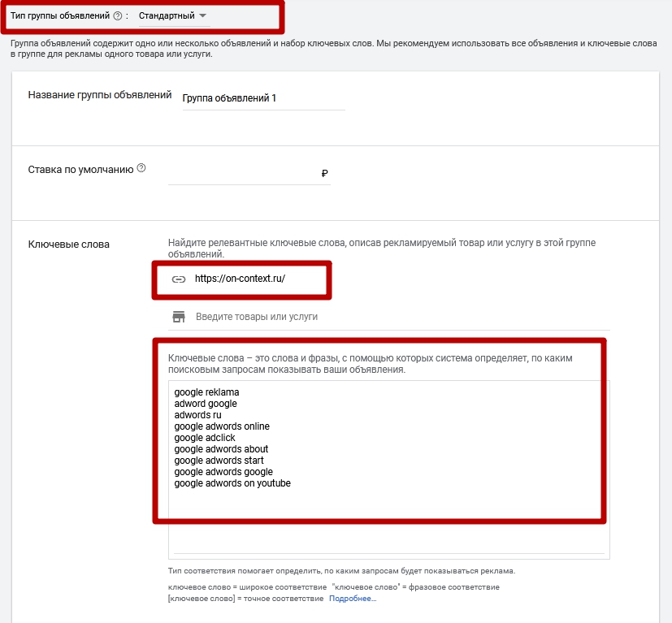
Task: Click the google adwords on youtube keyword
Action: click(232, 483)
